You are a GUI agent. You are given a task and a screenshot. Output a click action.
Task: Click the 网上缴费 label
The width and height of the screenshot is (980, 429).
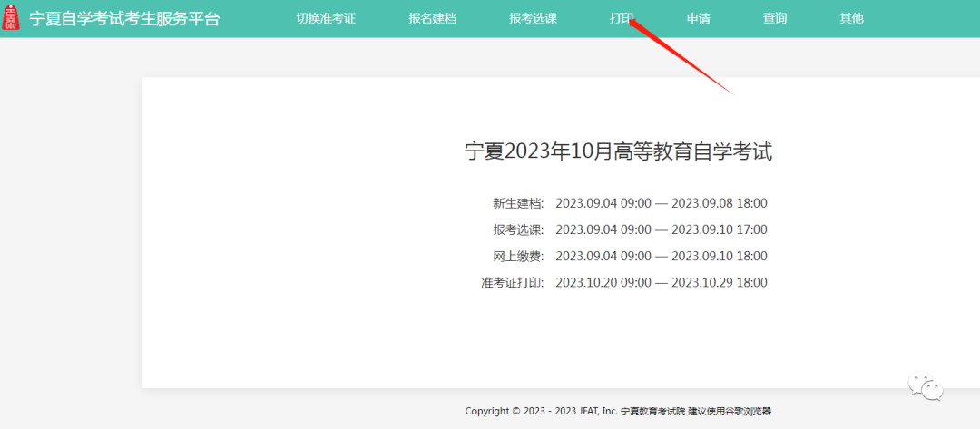click(518, 256)
